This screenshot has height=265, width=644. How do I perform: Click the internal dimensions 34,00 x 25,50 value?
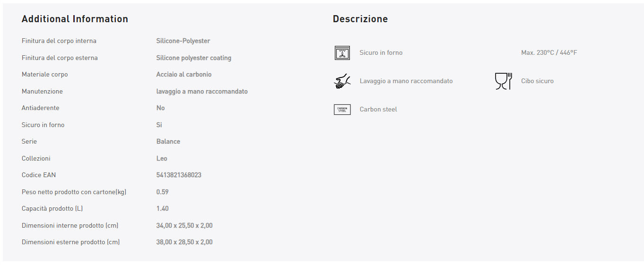click(x=184, y=226)
